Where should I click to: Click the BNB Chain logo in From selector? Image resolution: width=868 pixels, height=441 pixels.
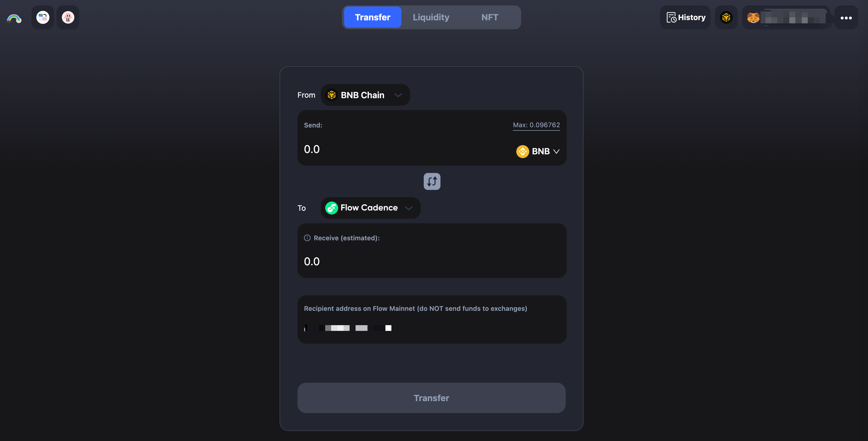[332, 95]
